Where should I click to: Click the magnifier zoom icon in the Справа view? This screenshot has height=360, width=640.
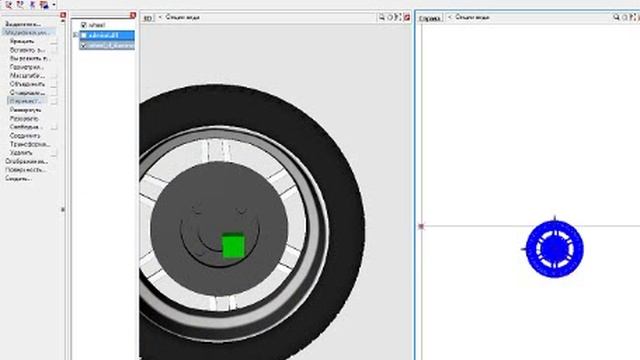(x=616, y=17)
